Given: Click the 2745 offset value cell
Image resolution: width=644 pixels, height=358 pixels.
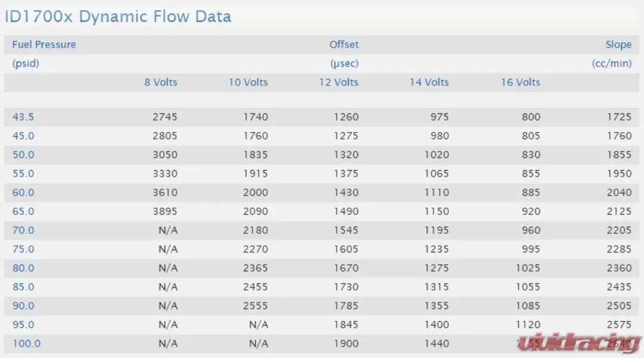Looking at the screenshot, I should point(165,117).
